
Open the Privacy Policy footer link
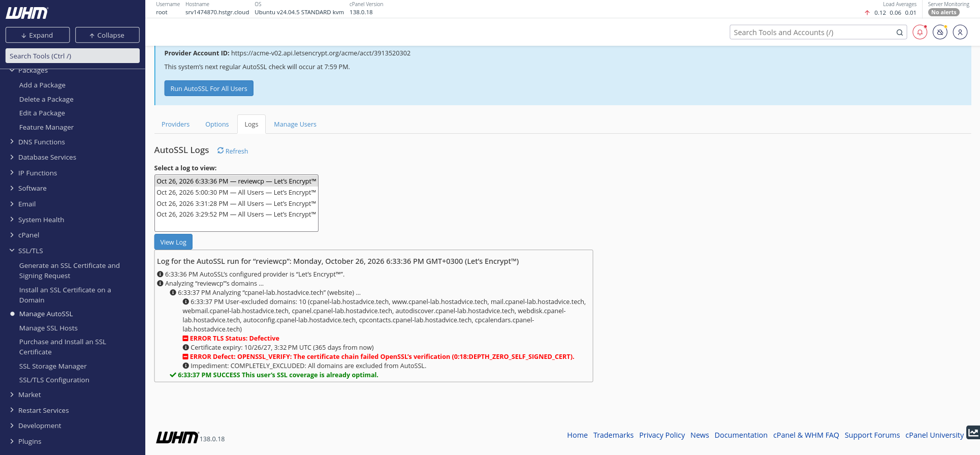[x=662, y=435]
